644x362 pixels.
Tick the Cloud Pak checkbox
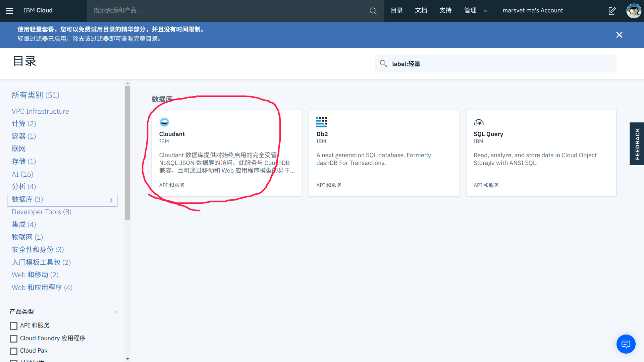pos(14,351)
